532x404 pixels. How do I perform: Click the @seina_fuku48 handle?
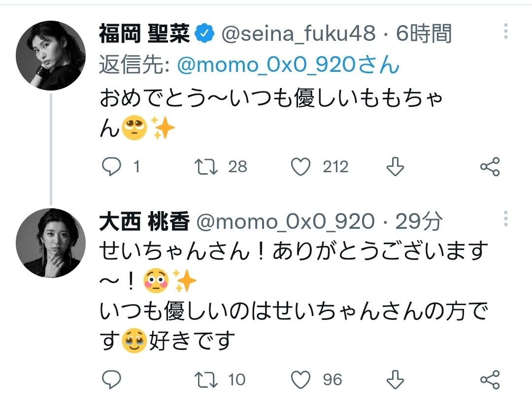[299, 34]
